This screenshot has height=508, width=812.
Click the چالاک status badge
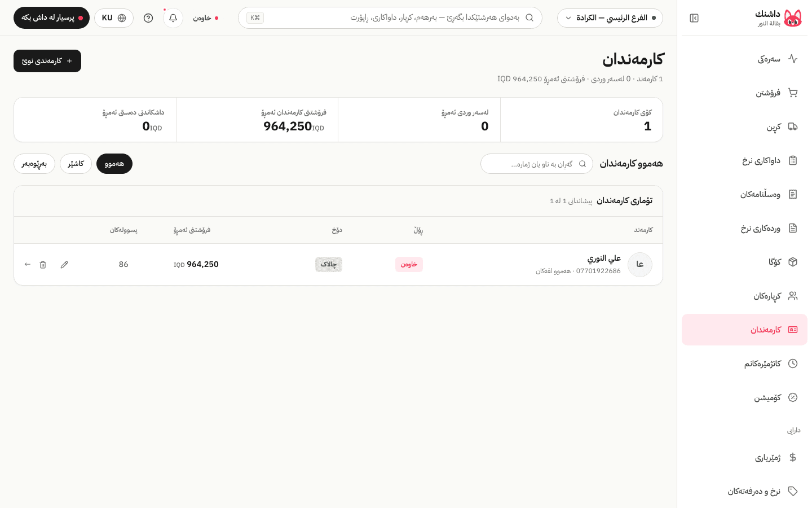coord(329,265)
